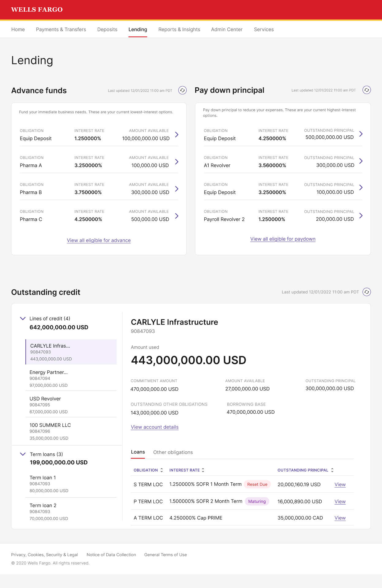Refresh the Outstanding credit section

click(367, 292)
